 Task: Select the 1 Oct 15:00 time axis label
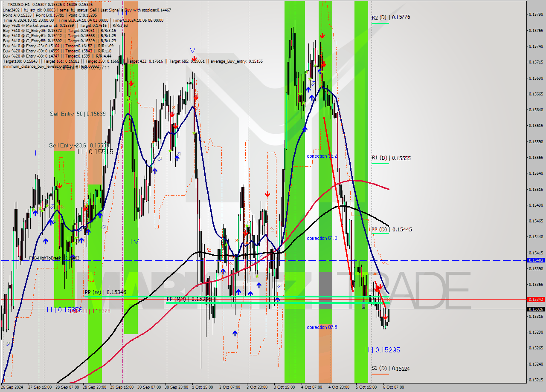pos(203,387)
